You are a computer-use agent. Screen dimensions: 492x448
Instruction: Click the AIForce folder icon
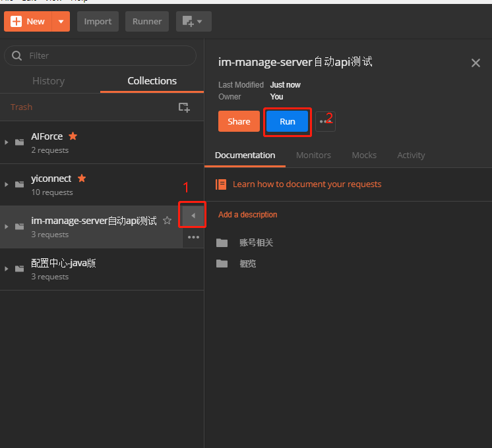19,142
